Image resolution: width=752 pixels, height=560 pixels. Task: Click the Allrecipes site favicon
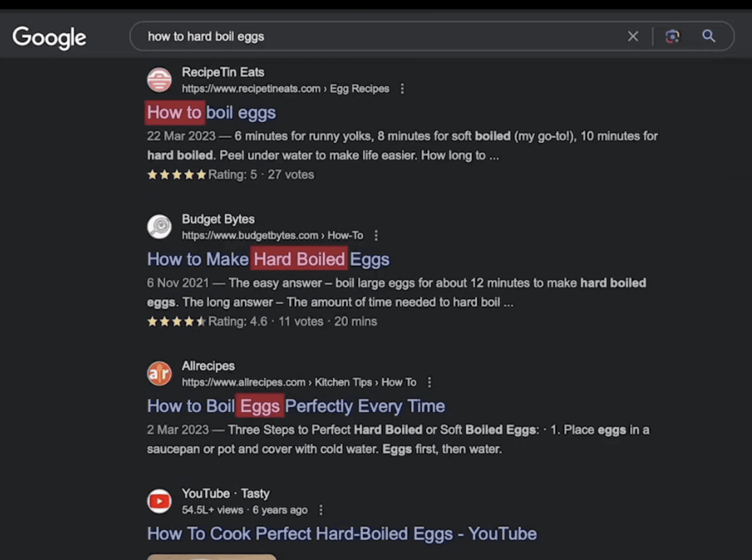tap(159, 374)
